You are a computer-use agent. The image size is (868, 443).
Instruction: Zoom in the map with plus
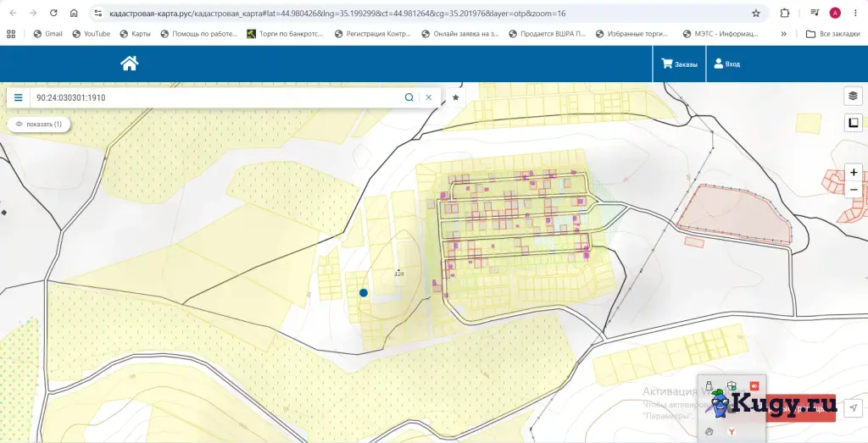(x=854, y=173)
